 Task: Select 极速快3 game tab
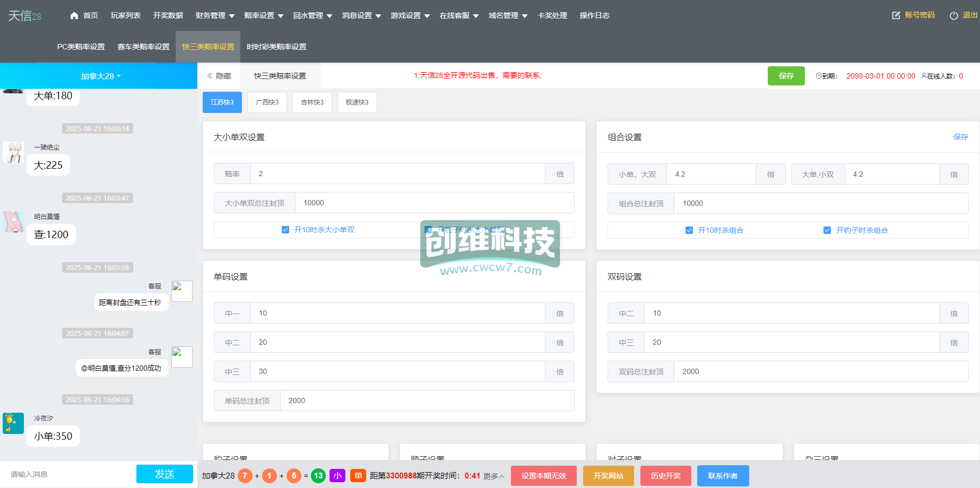(x=357, y=102)
